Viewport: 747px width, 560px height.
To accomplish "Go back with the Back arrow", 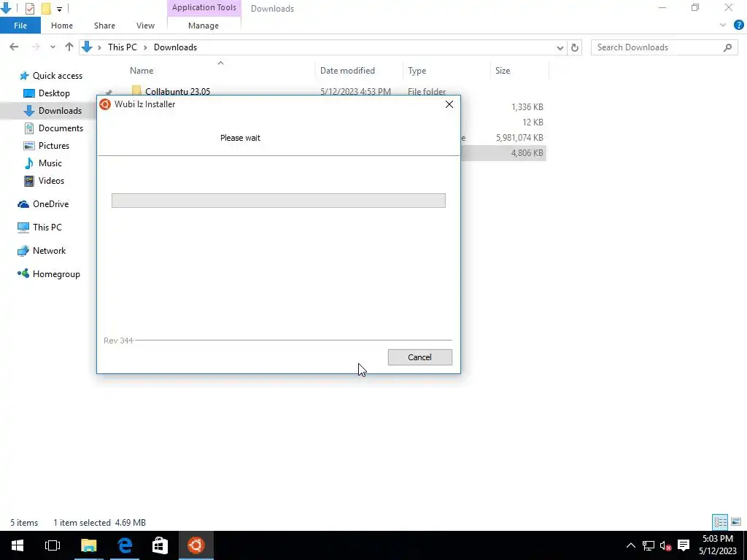I will [x=14, y=47].
